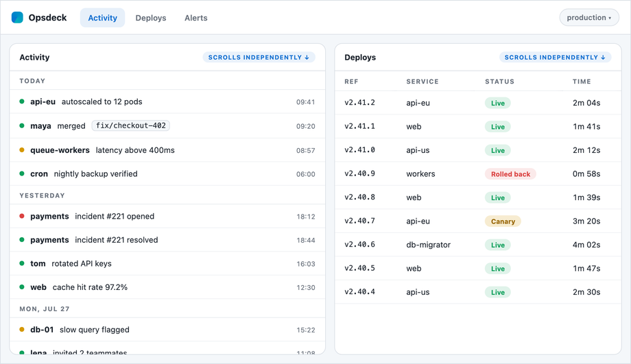The width and height of the screenshot is (631, 364).
Task: Select deploy ref v2.41.1
Action: coord(360,126)
